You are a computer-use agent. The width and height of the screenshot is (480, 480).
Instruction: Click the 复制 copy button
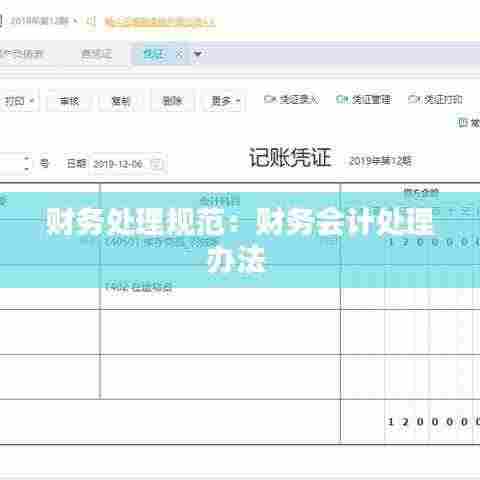coord(121,100)
